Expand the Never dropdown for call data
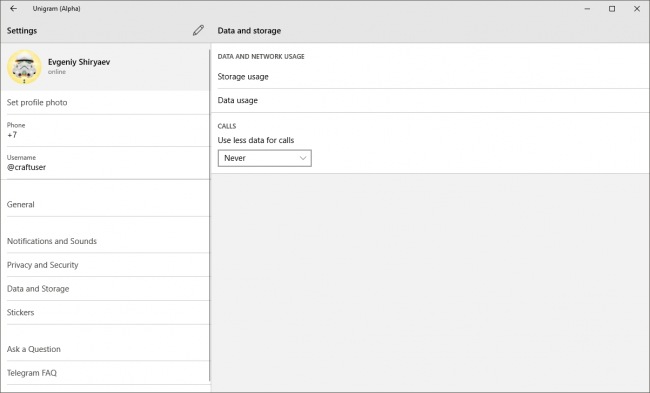 [x=264, y=158]
